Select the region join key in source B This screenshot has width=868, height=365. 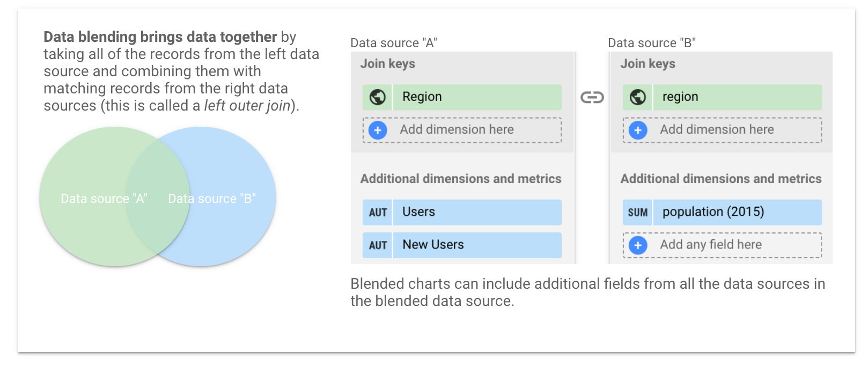737,97
